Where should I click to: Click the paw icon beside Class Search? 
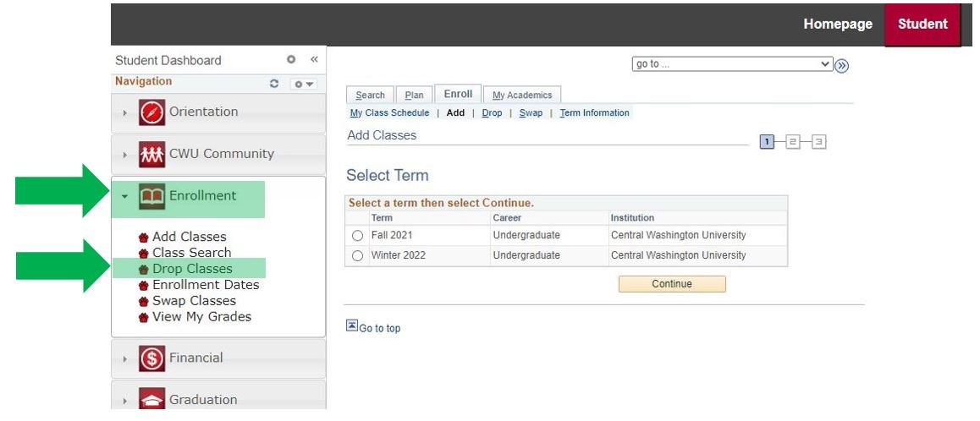coord(144,254)
